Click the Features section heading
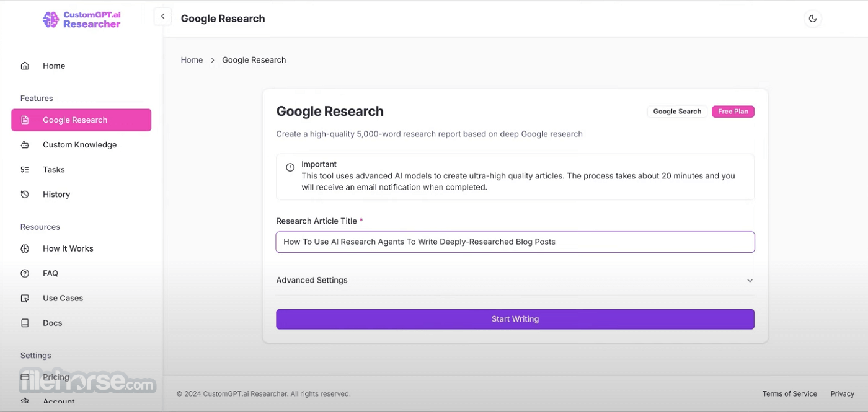This screenshot has height=412, width=868. click(37, 99)
